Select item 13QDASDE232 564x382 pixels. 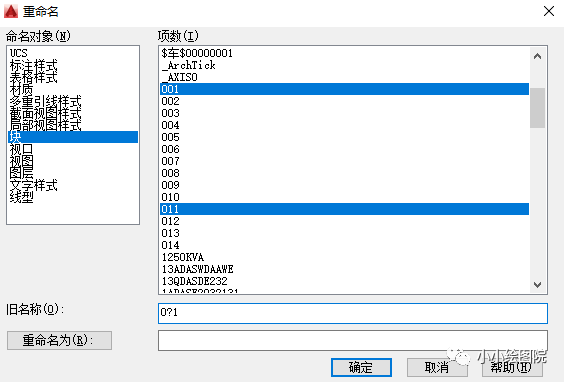pyautogui.click(x=344, y=281)
